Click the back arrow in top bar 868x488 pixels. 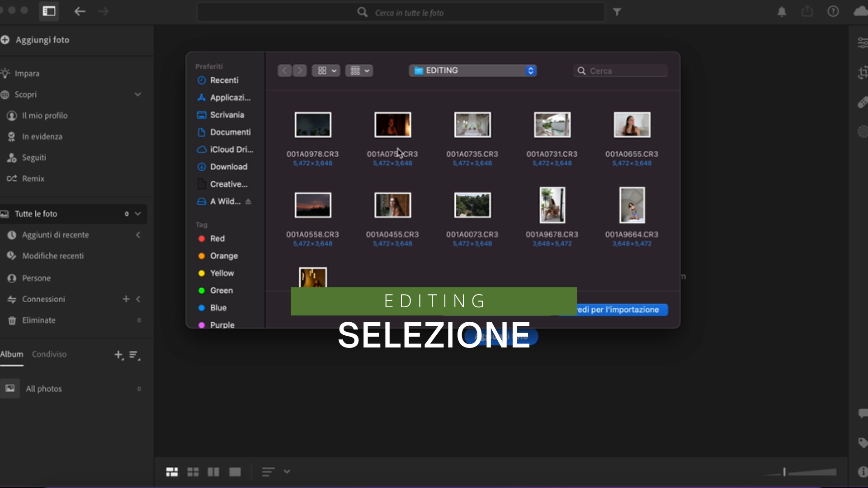[80, 12]
